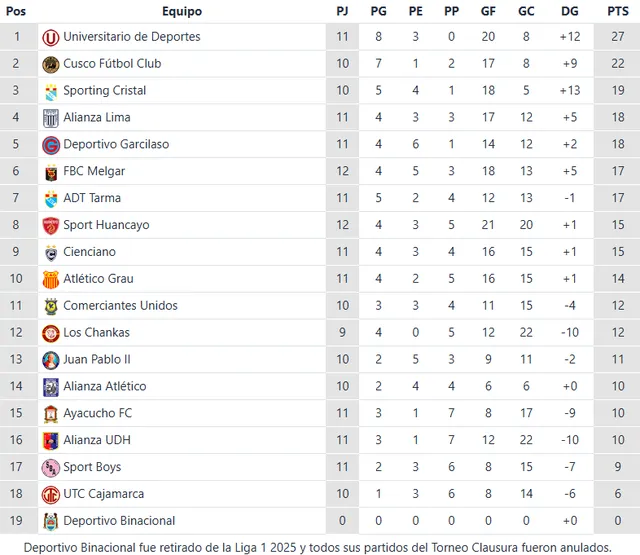
Task: Click the Universitario de Deportes crest icon
Action: click(51, 37)
